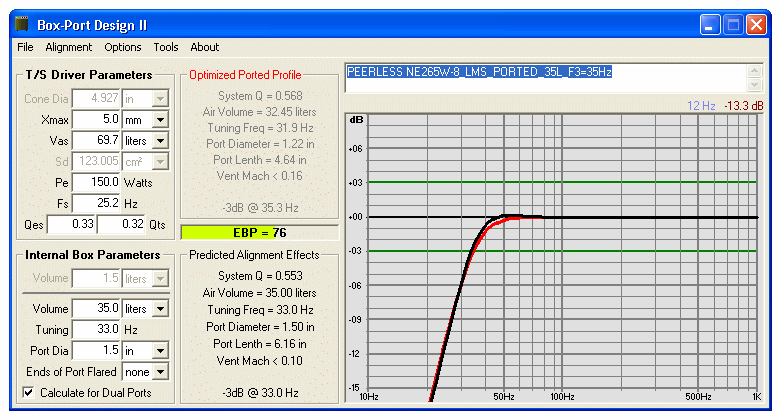780x420 pixels.
Task: Click 'Port Diameter = 1.50 in' text
Action: pos(260,327)
